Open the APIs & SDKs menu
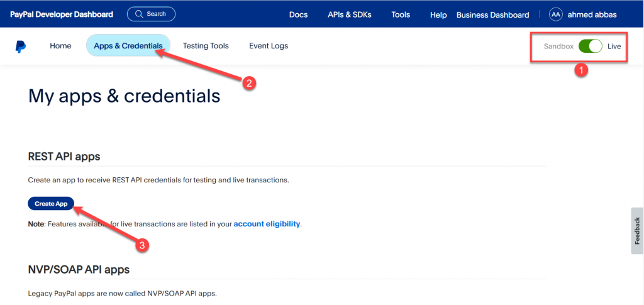 350,14
